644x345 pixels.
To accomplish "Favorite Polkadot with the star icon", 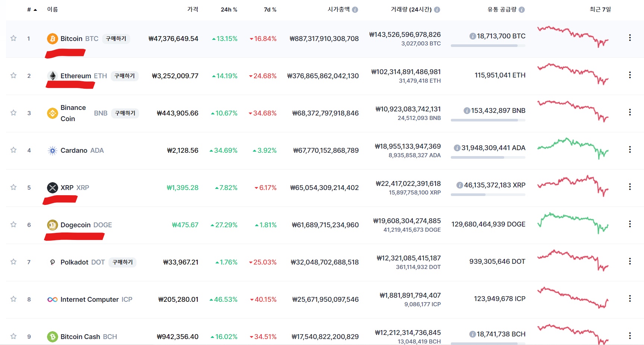I will [13, 262].
